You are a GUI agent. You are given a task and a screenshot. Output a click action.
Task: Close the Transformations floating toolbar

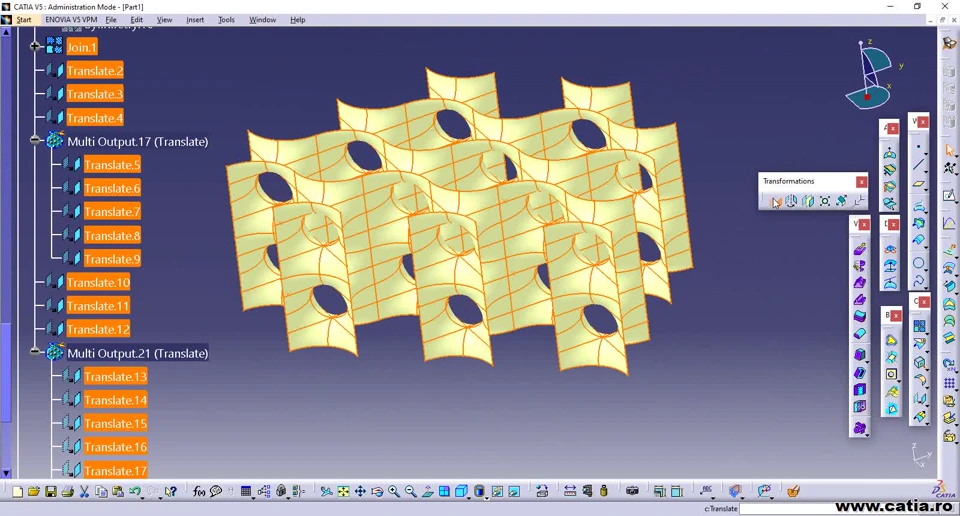click(861, 182)
